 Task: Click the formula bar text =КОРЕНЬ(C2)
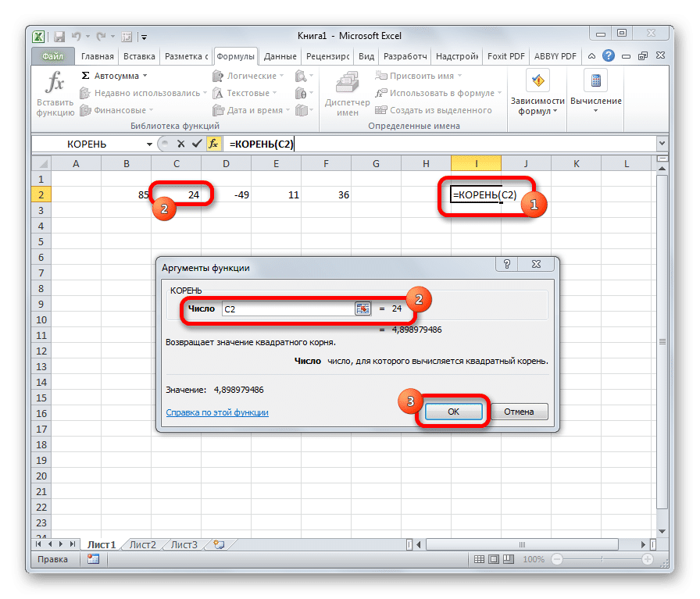[262, 144]
